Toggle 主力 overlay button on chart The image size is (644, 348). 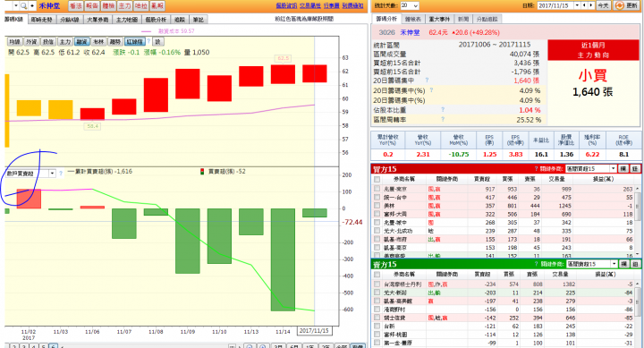coord(65,41)
